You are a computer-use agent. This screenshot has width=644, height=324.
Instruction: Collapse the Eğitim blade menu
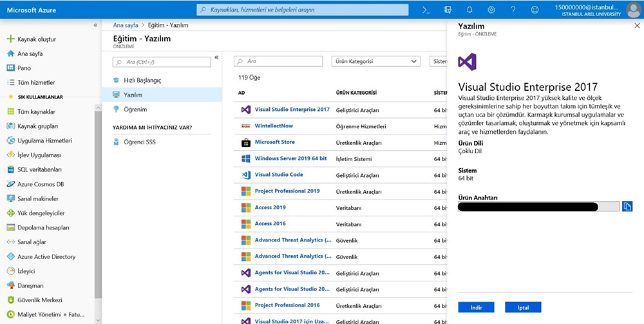point(216,57)
